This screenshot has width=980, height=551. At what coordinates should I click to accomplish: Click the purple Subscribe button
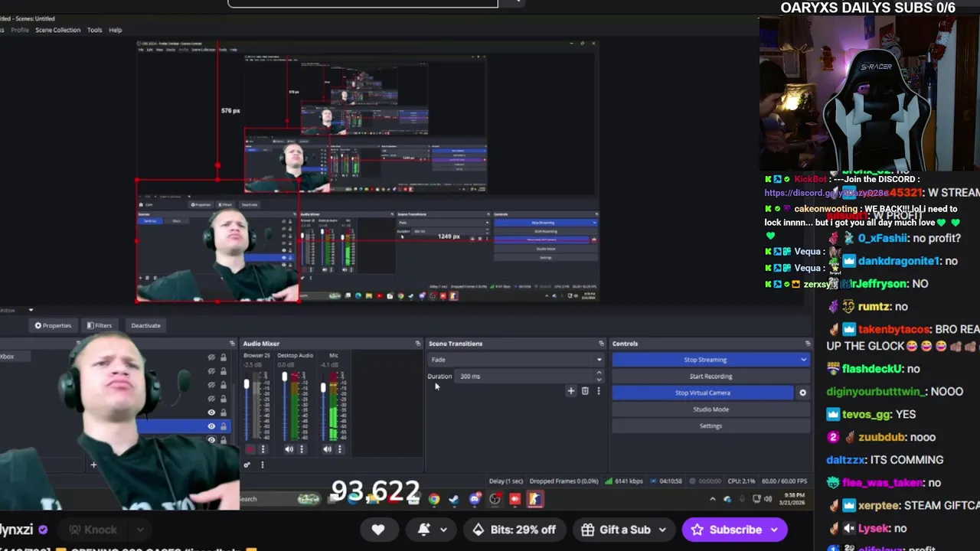tap(726, 530)
